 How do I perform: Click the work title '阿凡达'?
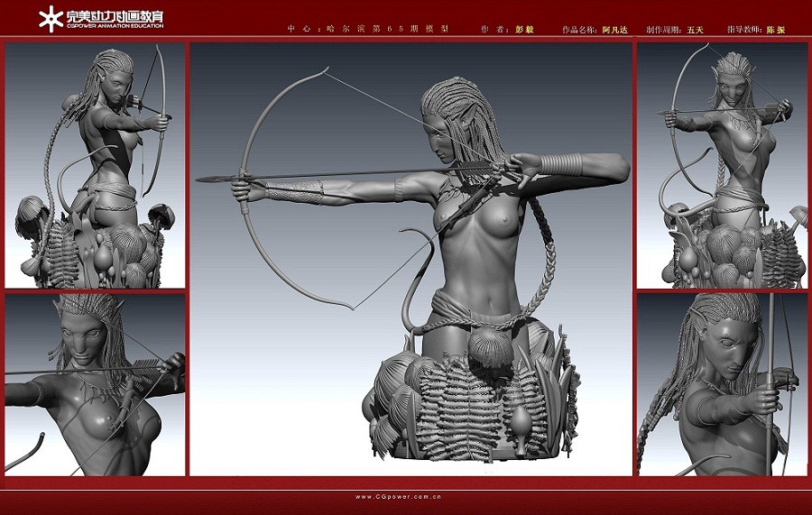615,30
